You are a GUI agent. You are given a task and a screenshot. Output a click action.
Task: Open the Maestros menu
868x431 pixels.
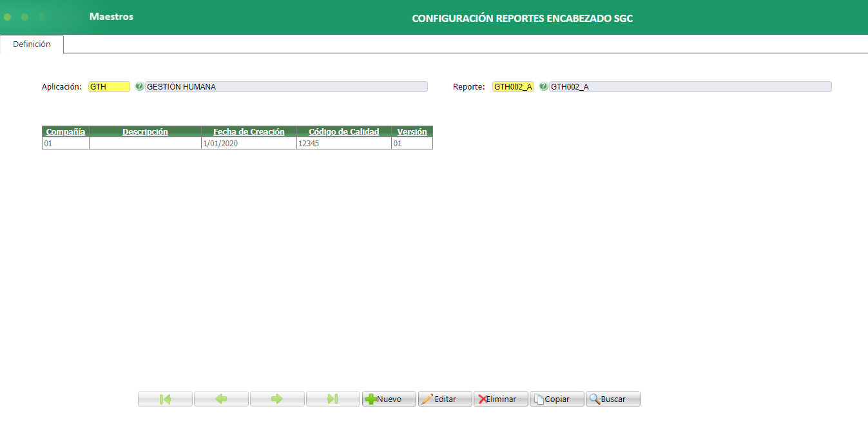point(111,16)
